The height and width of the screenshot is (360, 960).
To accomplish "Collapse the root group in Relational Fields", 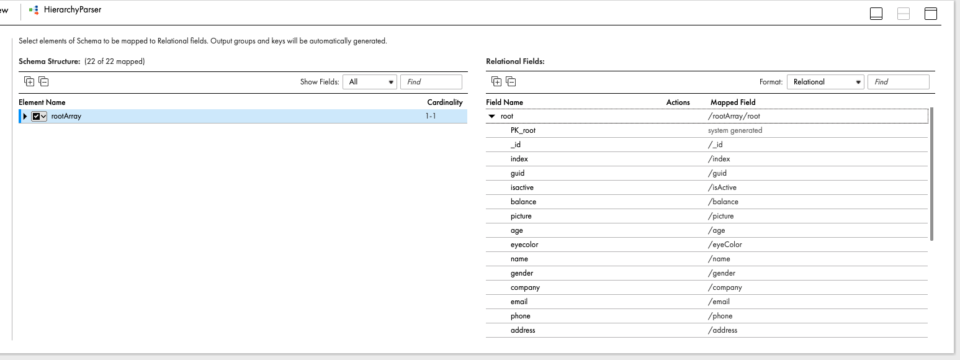I will 492,116.
